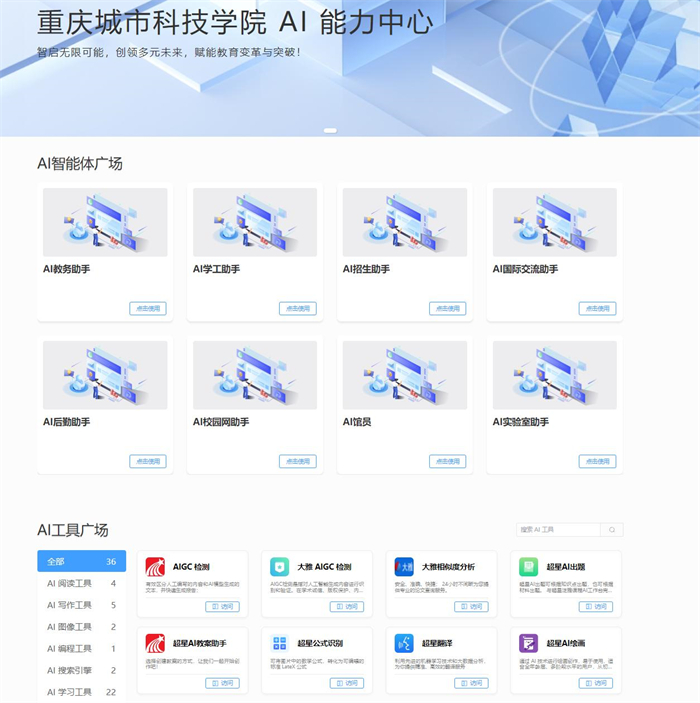This screenshot has width=700, height=703.
Task: Click the AI校园网助手 card image
Action: click(255, 375)
